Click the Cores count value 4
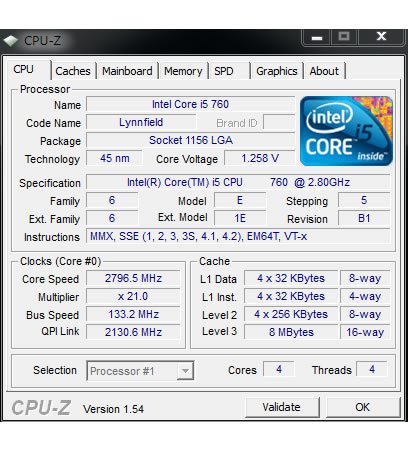The image size is (408, 450). click(x=279, y=369)
